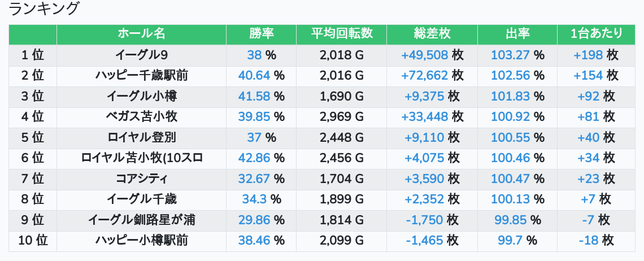The image size is (644, 261).
Task: Click the 103.27 payout rate value
Action: 510,55
